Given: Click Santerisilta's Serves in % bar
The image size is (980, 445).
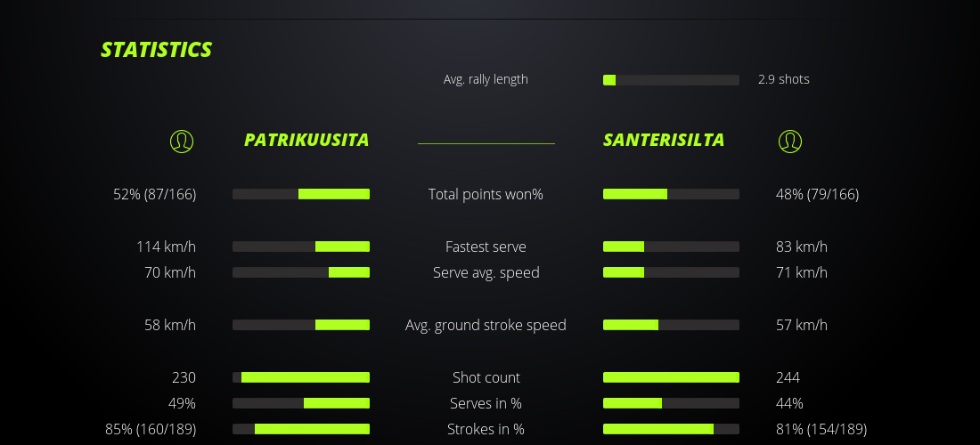Looking at the screenshot, I should point(671,403).
